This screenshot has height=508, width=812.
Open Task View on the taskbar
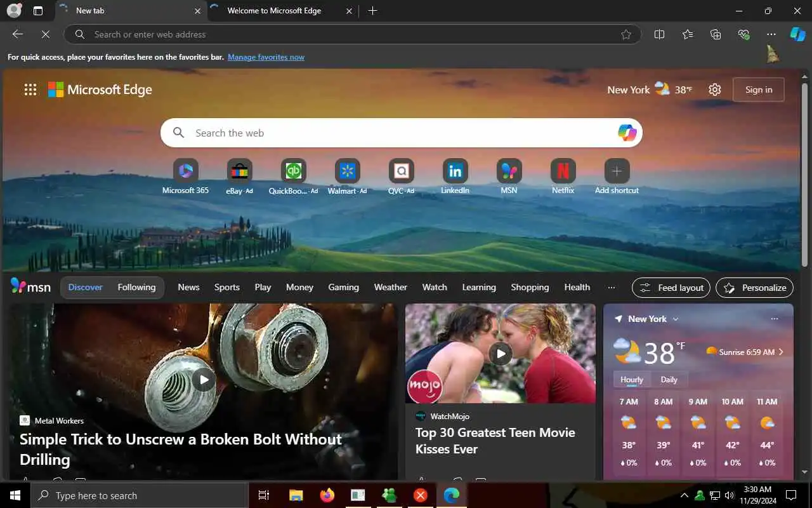264,495
